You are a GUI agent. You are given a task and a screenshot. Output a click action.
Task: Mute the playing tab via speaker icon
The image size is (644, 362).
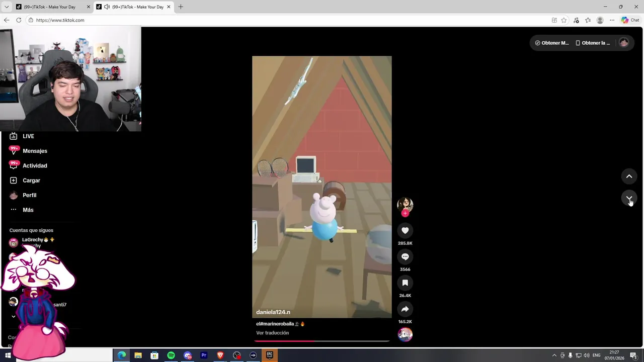(107, 7)
